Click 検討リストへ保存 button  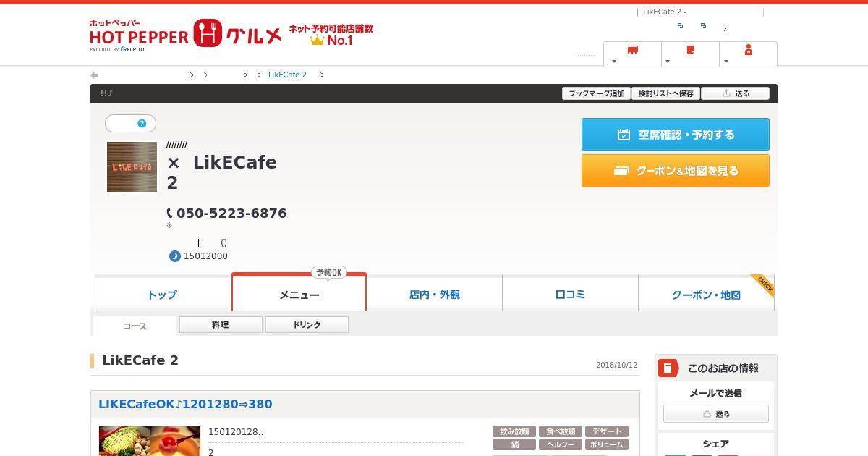click(x=665, y=93)
